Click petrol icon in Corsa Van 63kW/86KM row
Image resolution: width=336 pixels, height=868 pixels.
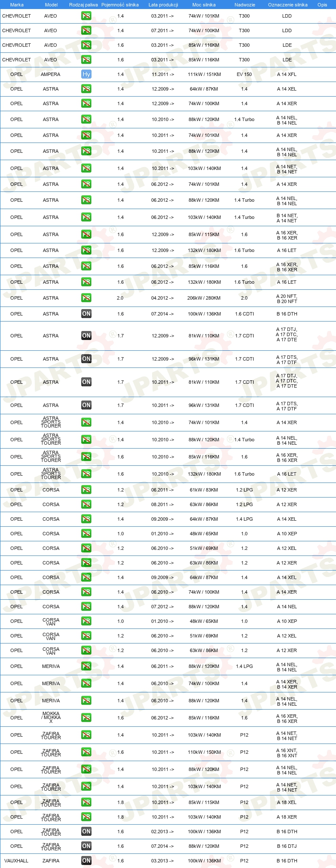pyautogui.click(x=86, y=650)
